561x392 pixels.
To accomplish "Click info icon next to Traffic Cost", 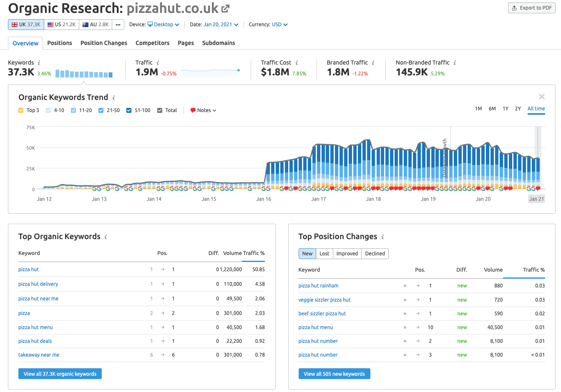I will [297, 63].
